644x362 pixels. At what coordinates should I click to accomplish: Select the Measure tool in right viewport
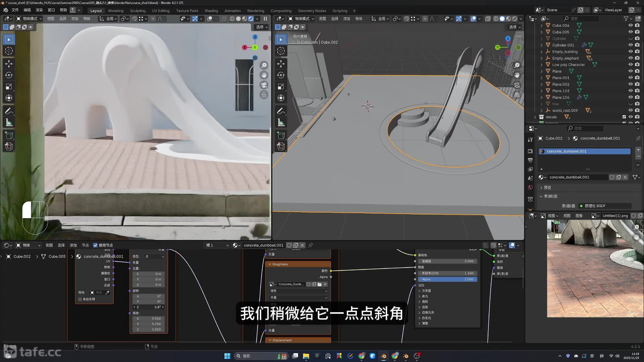[x=281, y=123]
